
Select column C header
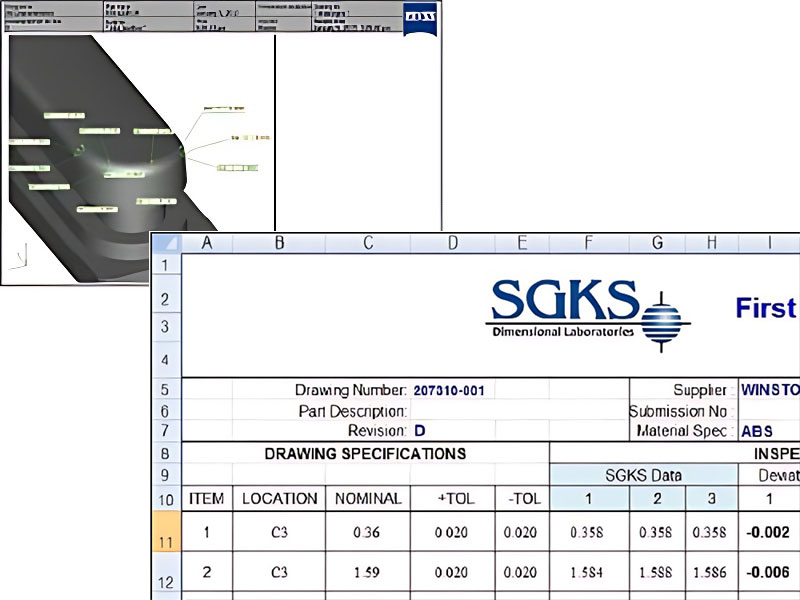pos(368,243)
